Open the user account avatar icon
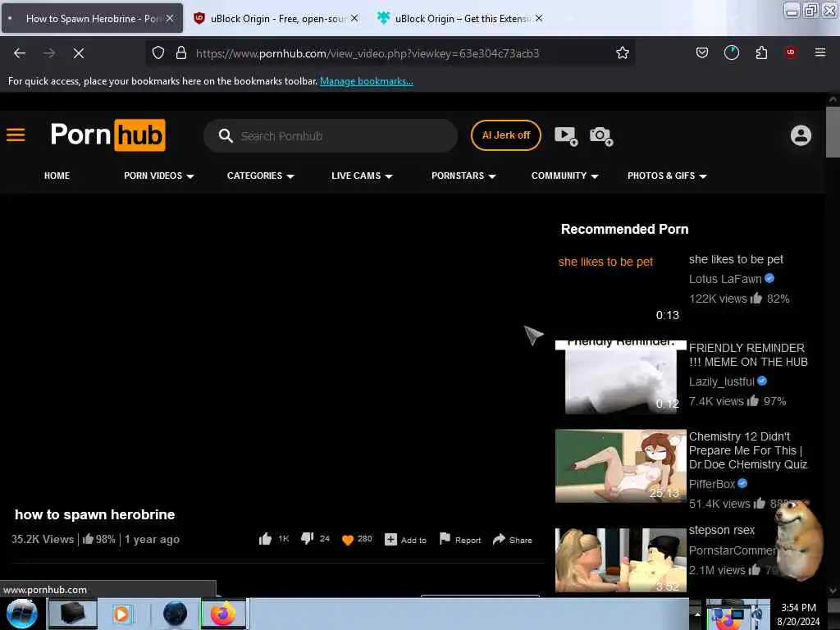 [x=801, y=135]
